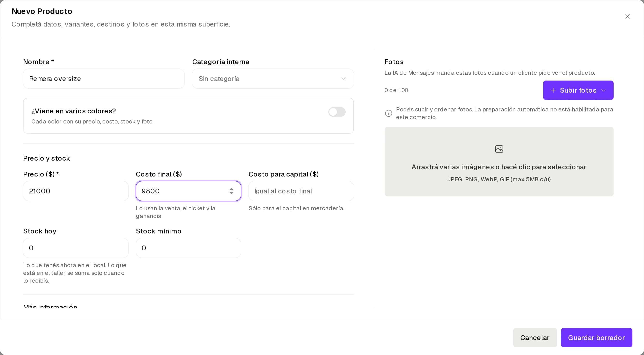Click the image placeholder icon in drop zone
644x355 pixels.
[499, 149]
